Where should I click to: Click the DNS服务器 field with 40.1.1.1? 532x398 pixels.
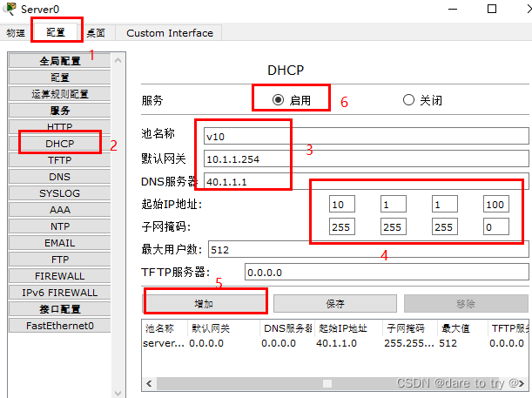[x=366, y=181]
